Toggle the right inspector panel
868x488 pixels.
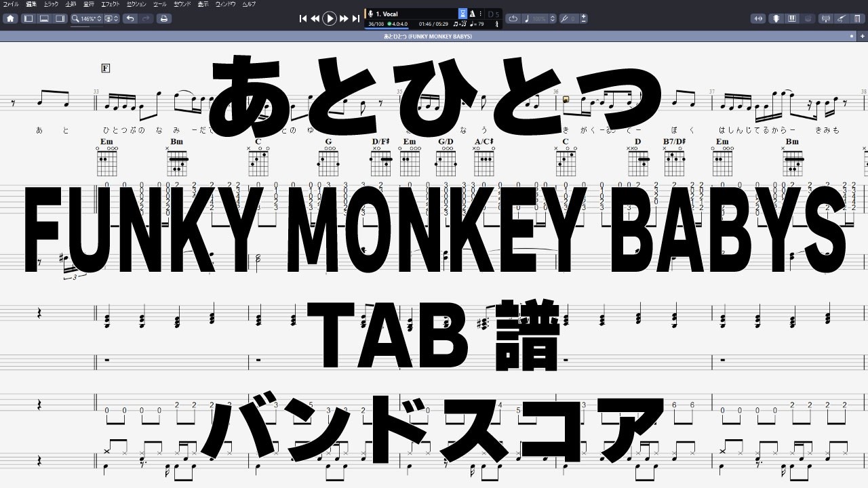pos(60,18)
